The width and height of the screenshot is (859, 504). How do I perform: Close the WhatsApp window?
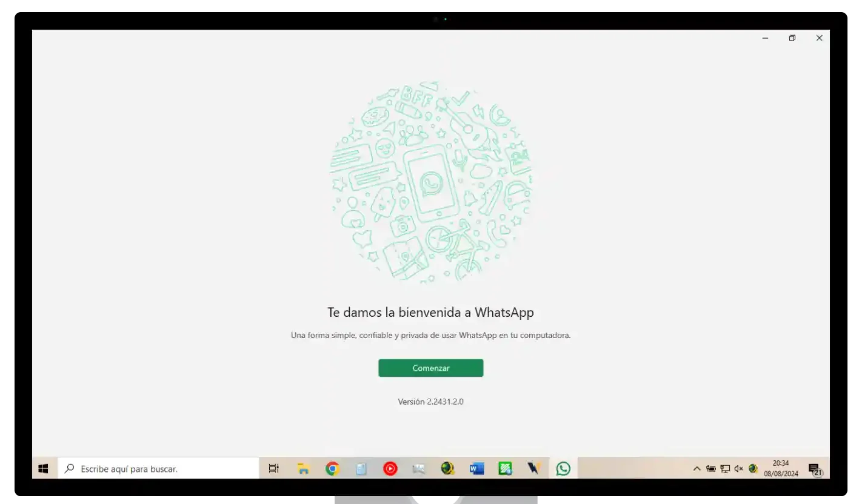point(819,38)
